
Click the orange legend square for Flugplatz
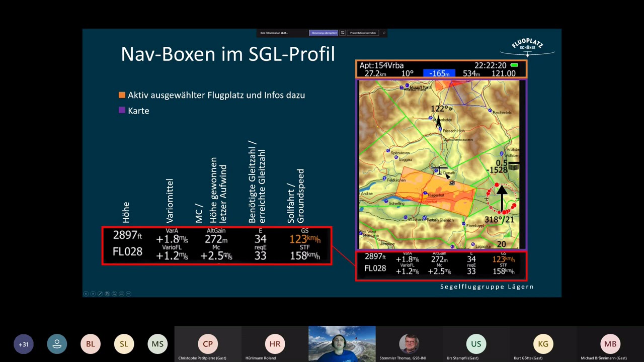[x=122, y=95]
